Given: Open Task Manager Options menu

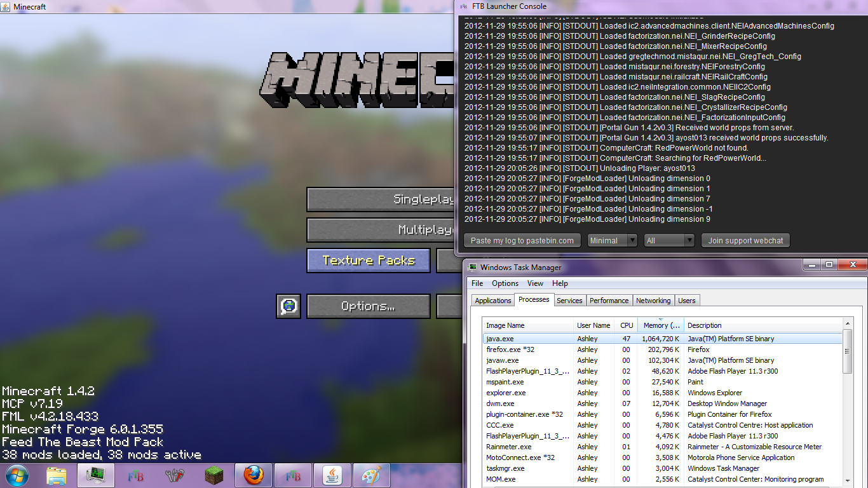Looking at the screenshot, I should pyautogui.click(x=505, y=283).
